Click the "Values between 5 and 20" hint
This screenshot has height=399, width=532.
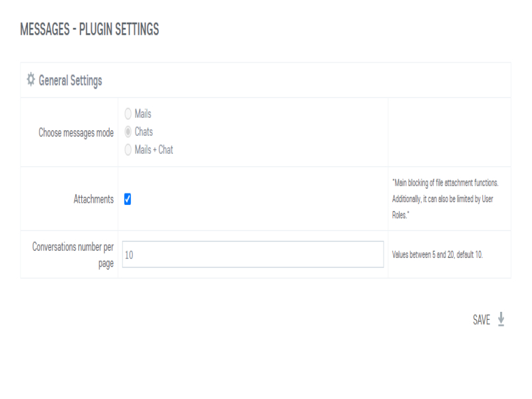click(x=437, y=254)
